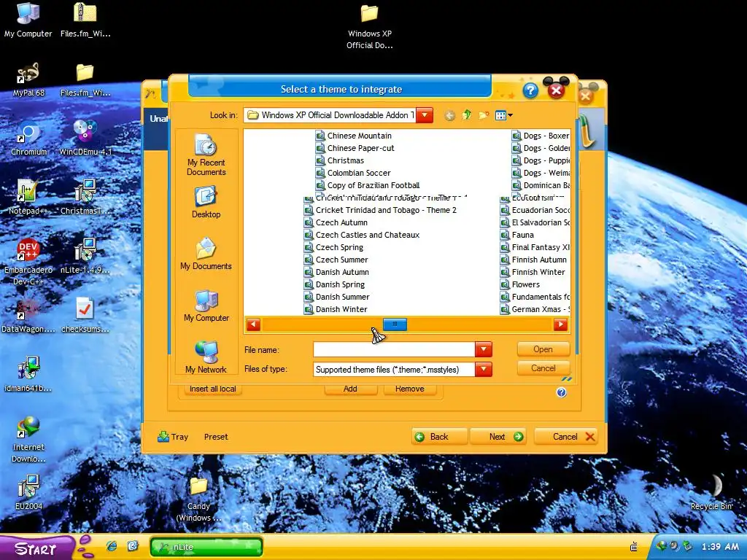Open My Network in places bar
This screenshot has width=747, height=560.
pos(206,357)
